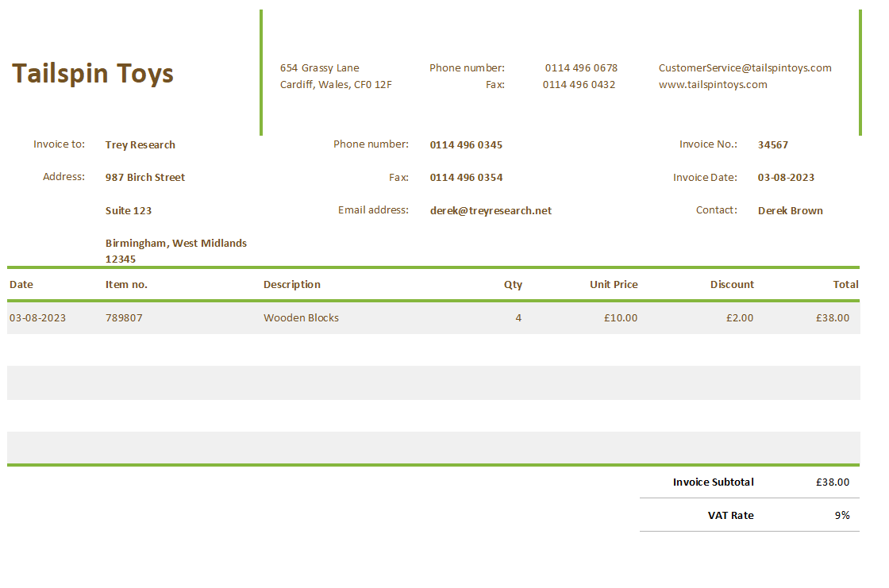The height and width of the screenshot is (588, 889).
Task: Select the Birmingham, West Midlands address line
Action: (x=176, y=243)
